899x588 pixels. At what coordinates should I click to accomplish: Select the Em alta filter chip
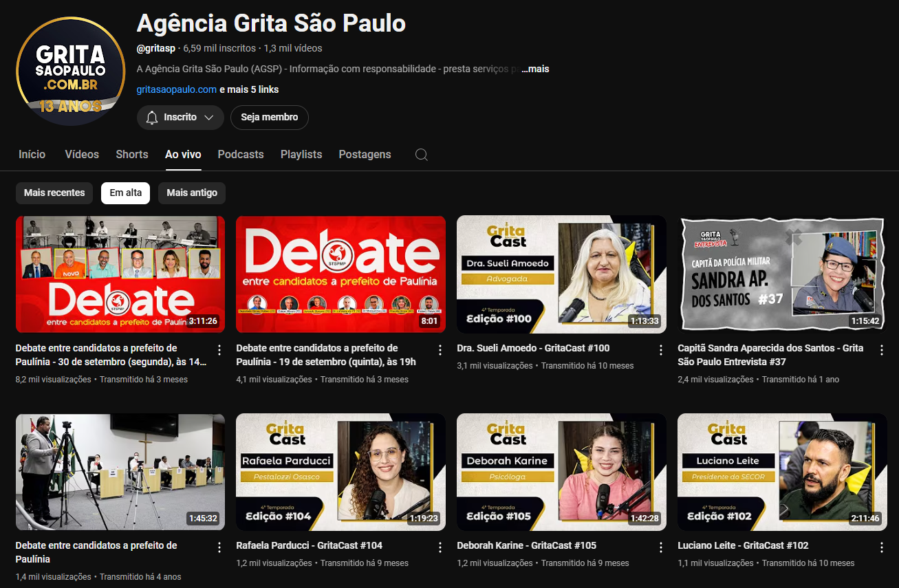126,193
